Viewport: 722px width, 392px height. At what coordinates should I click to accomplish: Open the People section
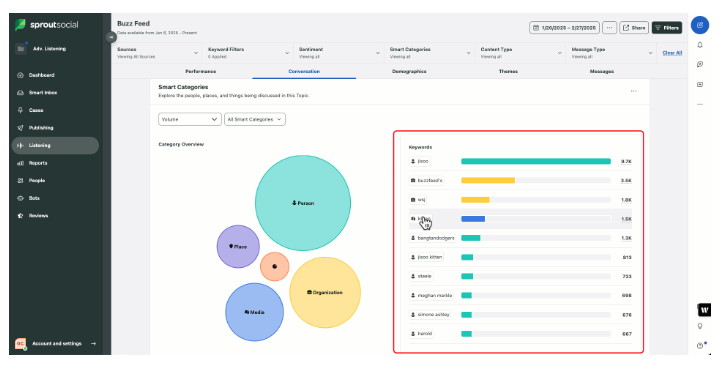click(55, 181)
